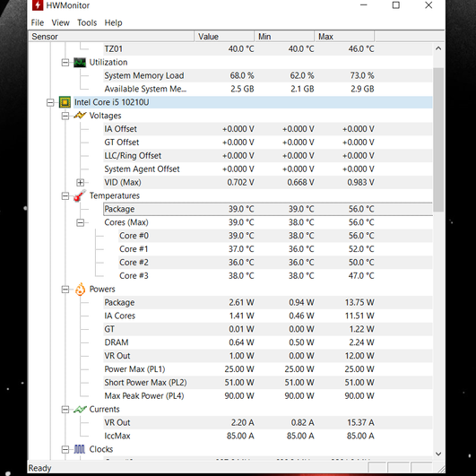This screenshot has height=476, width=476.
Task: Collapse the Intel Core i5 10210U node
Action: [x=50, y=102]
